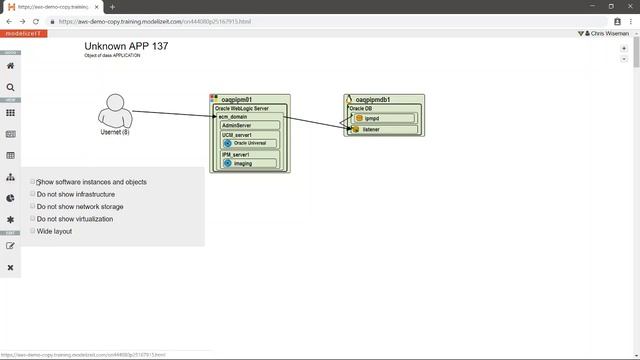Select the oaqpipmdb1 server title
This screenshot has height=360, width=640.
tap(373, 99)
